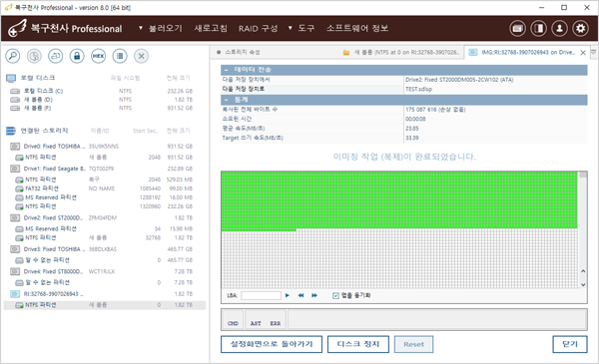Viewport: 599px width, 364px height.
Task: Click the rewind double-arrow near LBA
Action: [x=301, y=295]
